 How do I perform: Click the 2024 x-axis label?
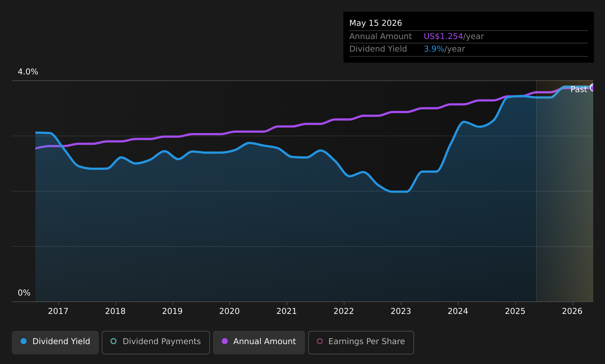coord(458,311)
